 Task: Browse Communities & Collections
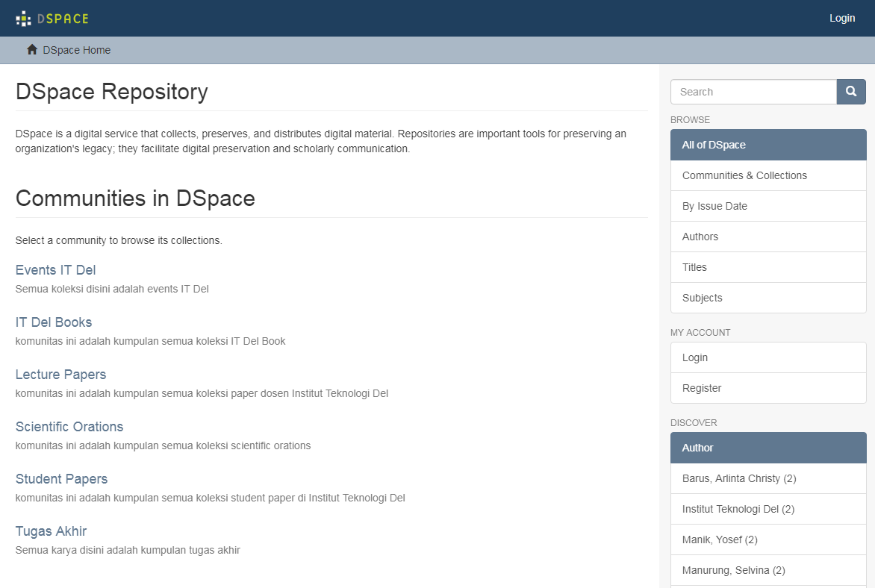[x=767, y=176]
